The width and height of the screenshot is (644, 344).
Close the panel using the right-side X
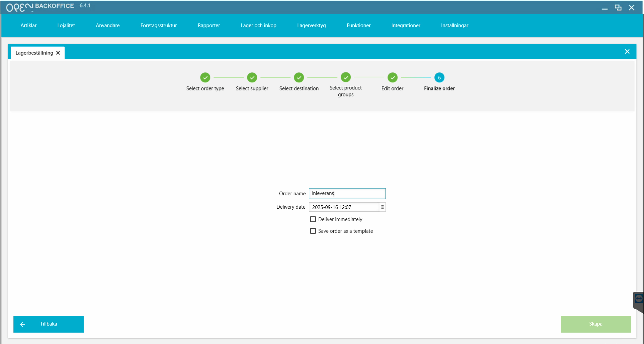coord(627,51)
